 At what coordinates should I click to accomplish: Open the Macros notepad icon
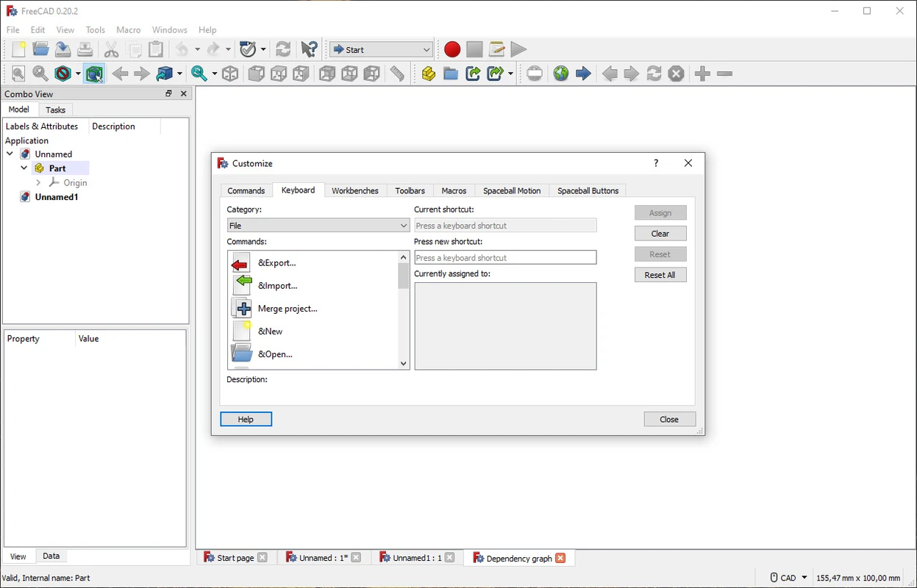coord(496,49)
